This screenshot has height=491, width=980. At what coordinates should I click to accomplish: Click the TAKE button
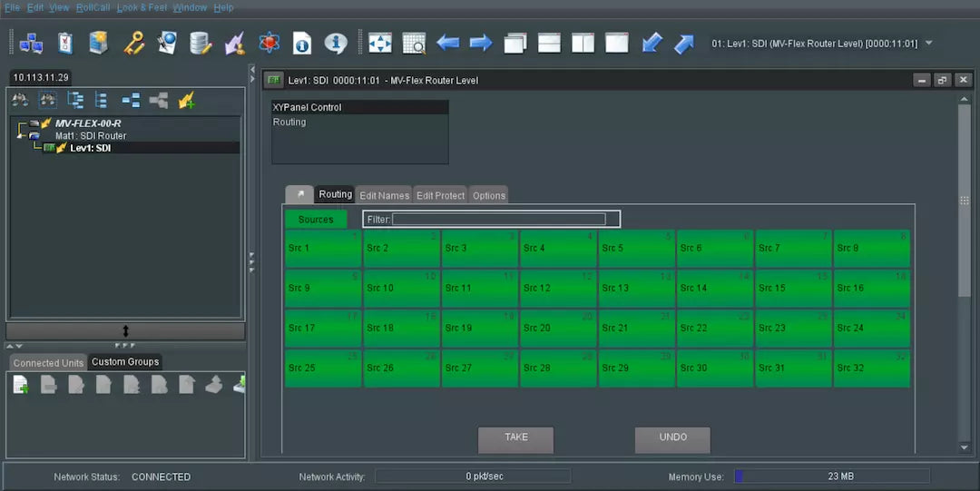coord(515,439)
